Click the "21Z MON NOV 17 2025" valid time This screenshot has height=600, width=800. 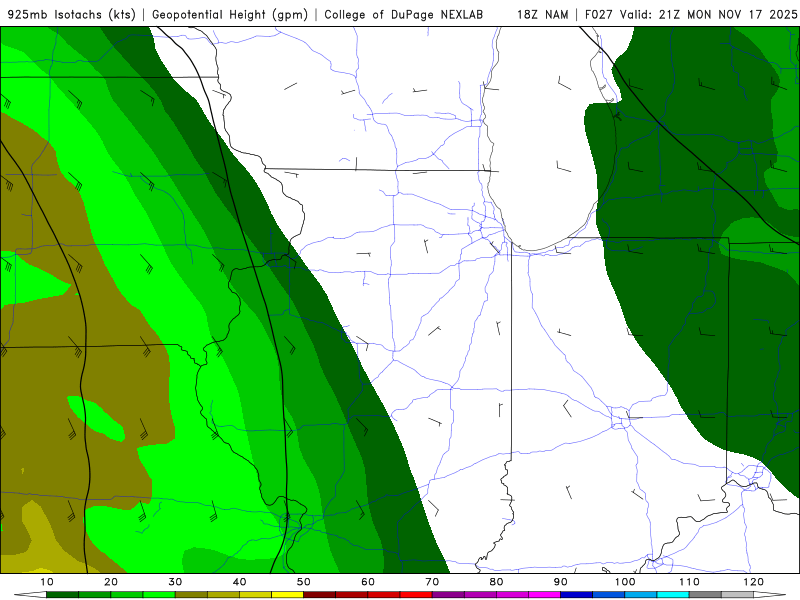[x=728, y=15]
